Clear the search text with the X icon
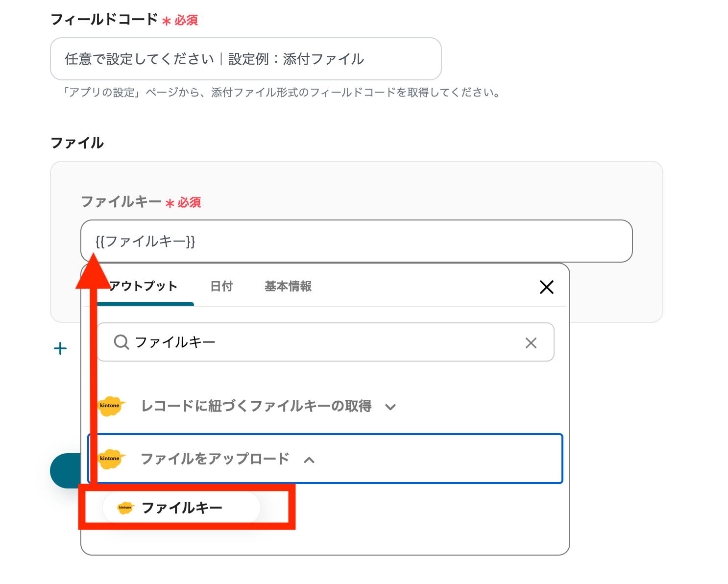 [x=531, y=342]
